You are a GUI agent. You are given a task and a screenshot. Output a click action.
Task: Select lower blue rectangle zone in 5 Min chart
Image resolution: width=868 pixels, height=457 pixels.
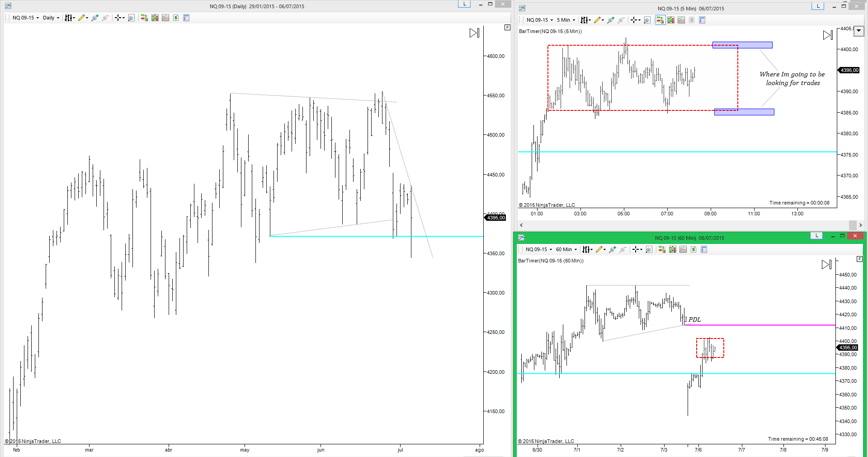(x=744, y=112)
